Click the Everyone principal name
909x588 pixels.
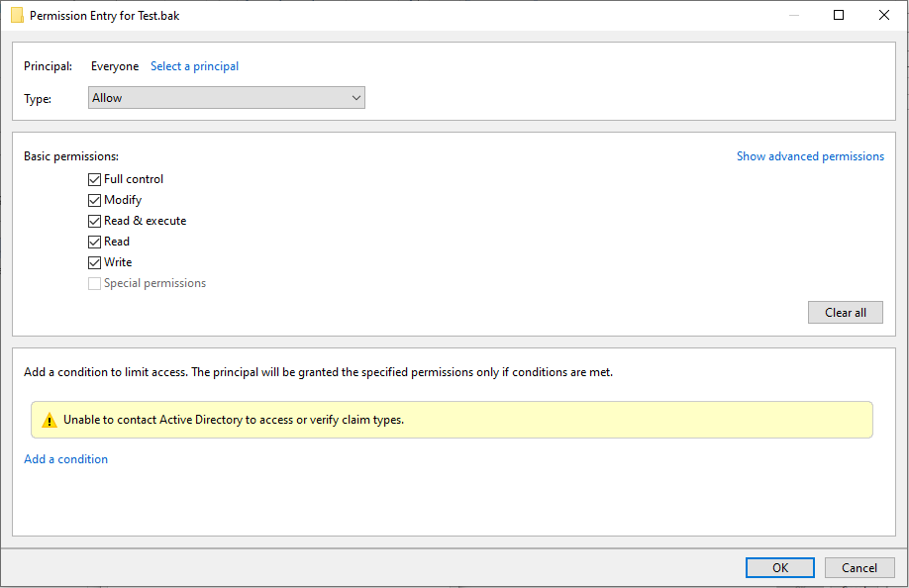[x=115, y=66]
